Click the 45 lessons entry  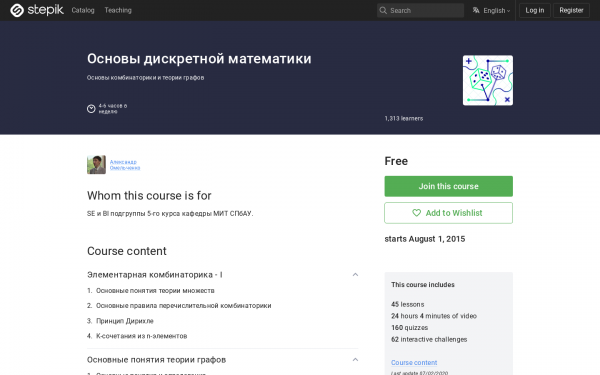pyautogui.click(x=408, y=304)
